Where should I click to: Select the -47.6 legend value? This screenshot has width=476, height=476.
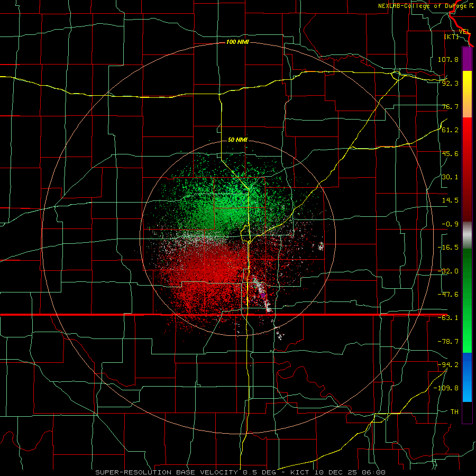point(448,295)
